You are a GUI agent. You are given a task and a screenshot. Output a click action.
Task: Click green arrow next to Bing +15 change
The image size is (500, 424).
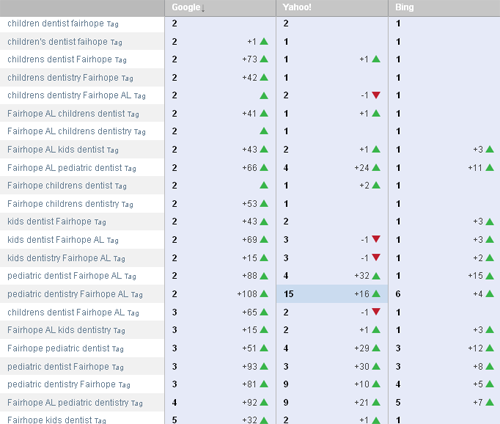coord(490,276)
